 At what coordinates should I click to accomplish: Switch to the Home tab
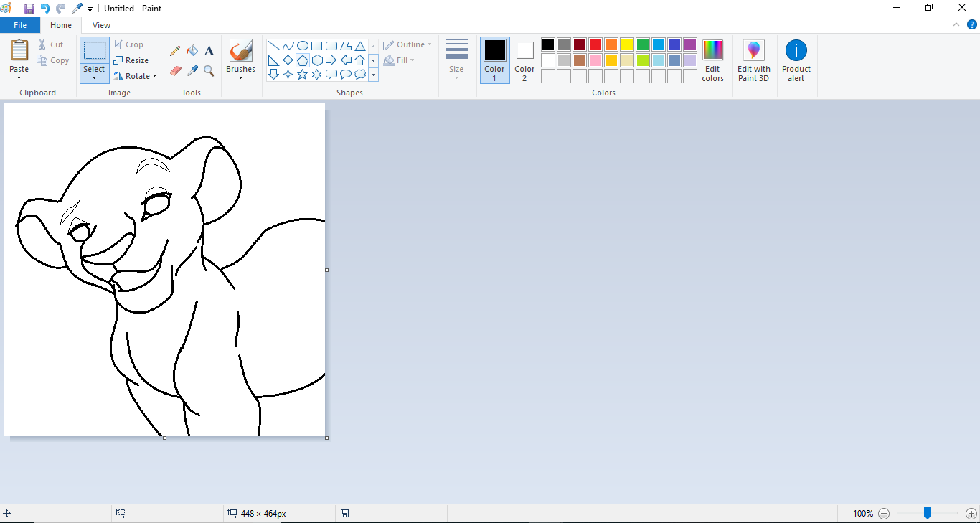pyautogui.click(x=61, y=25)
